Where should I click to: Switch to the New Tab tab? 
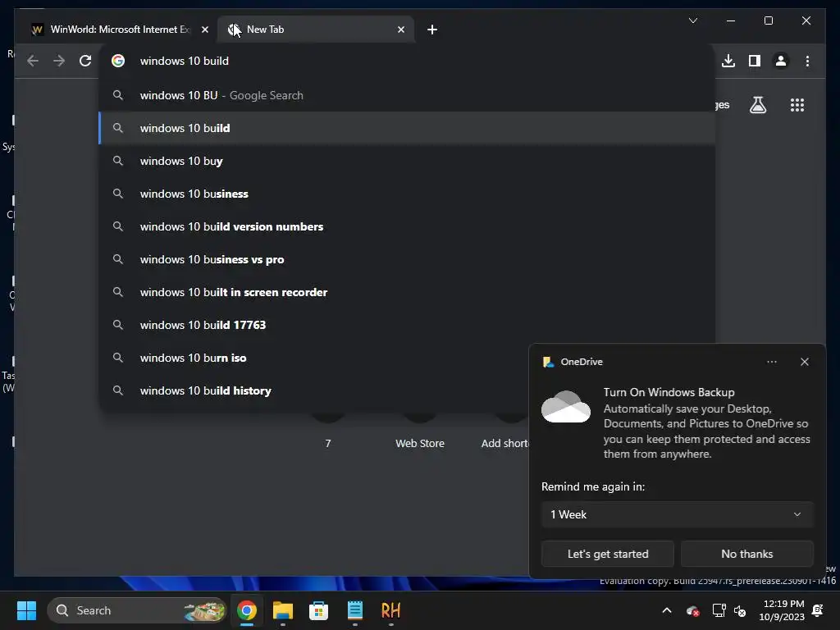[316, 30]
